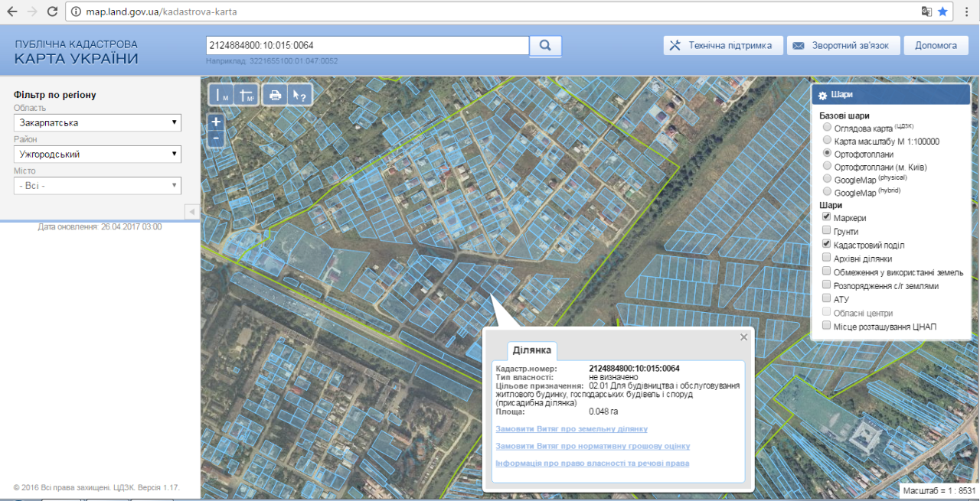Reload the browser page
980x501 pixels.
(52, 11)
